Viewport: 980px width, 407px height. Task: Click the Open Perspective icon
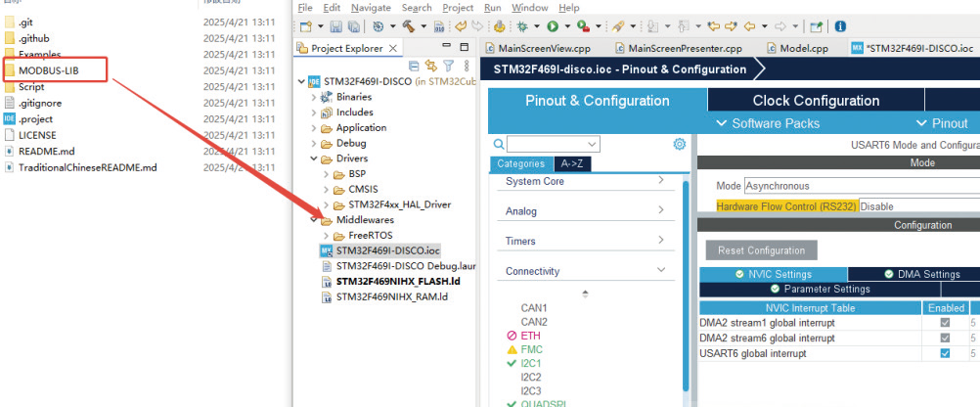[817, 26]
